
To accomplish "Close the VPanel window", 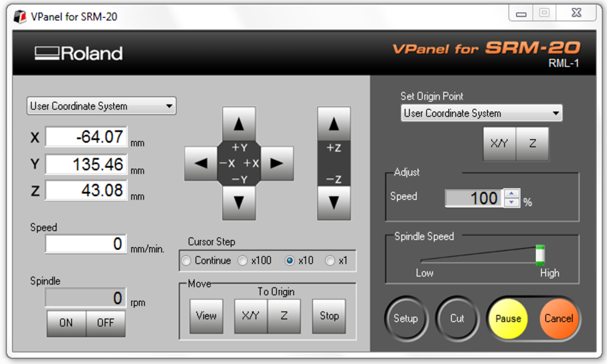I will click(x=577, y=13).
